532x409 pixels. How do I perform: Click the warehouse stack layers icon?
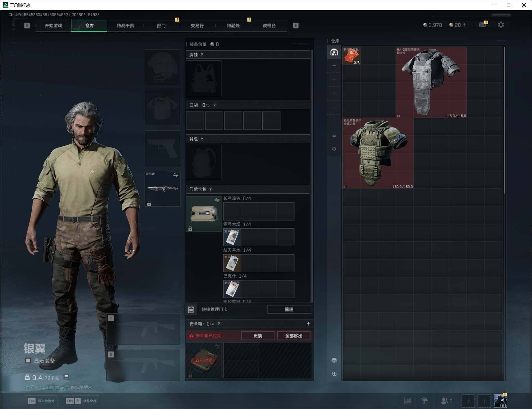(x=334, y=360)
